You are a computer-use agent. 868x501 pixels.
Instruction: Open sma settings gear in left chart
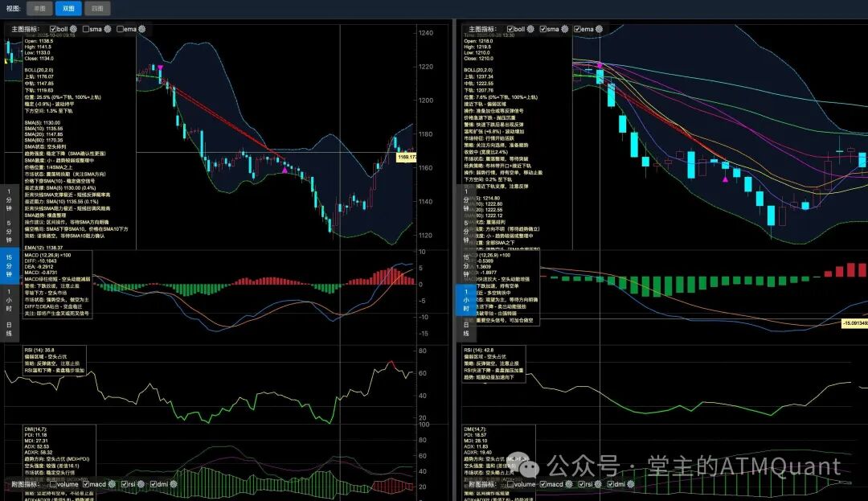pos(108,29)
